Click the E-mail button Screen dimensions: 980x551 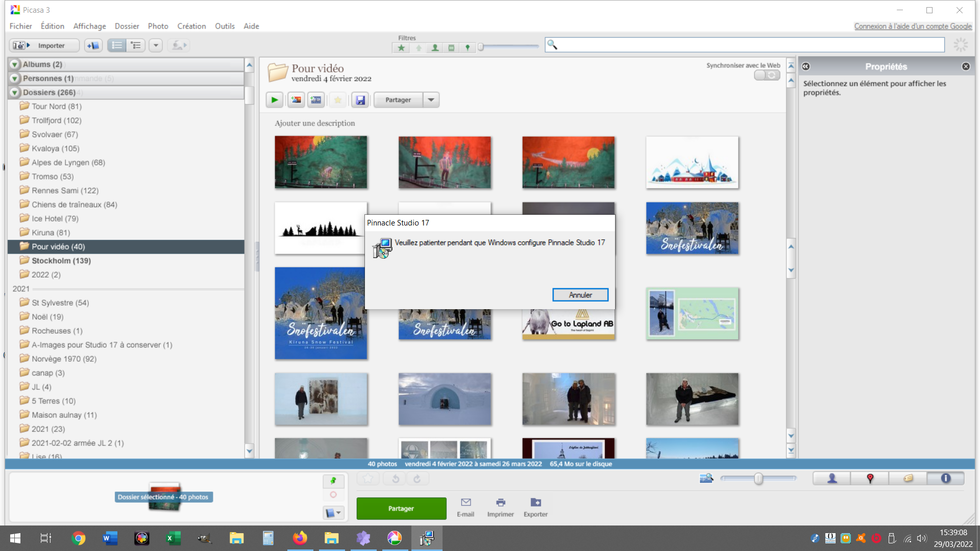[x=465, y=508]
